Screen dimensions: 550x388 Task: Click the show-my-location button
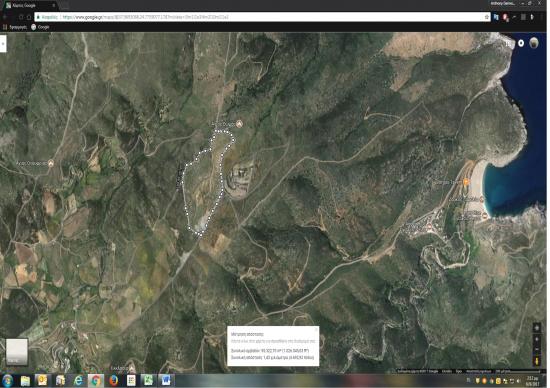537,328
